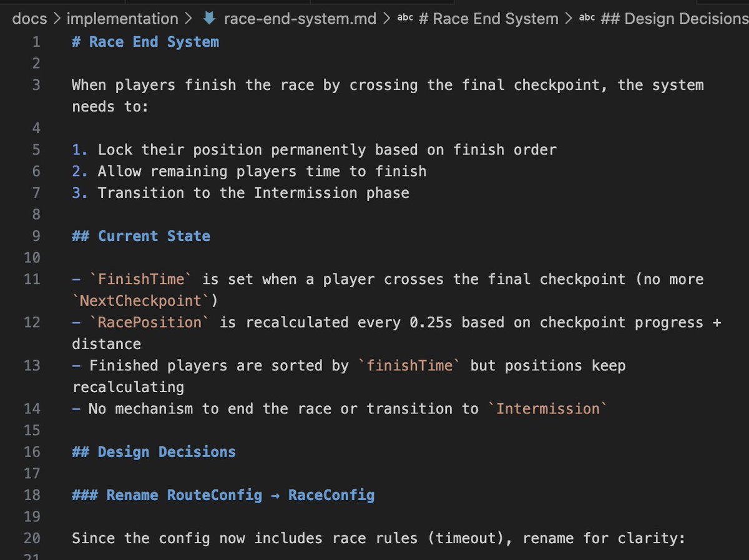The height and width of the screenshot is (560, 749).
Task: Click the line 'Lock their position permanently based on finish order'
Action: click(327, 150)
